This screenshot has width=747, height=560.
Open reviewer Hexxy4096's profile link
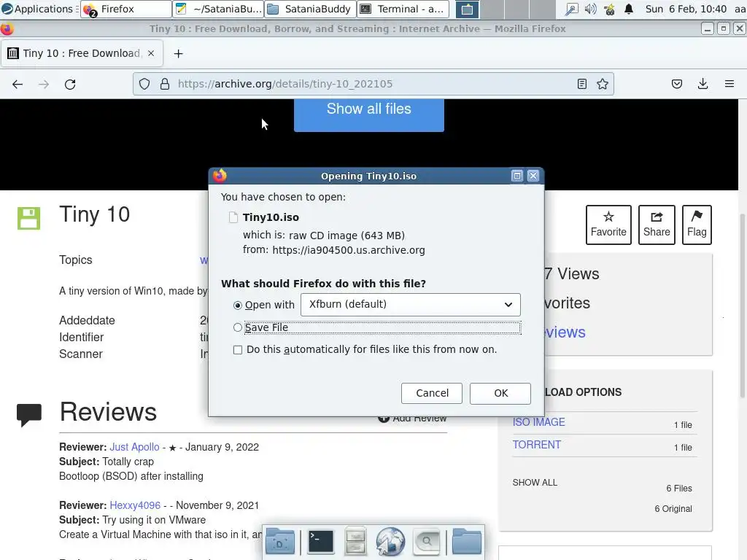click(x=135, y=505)
